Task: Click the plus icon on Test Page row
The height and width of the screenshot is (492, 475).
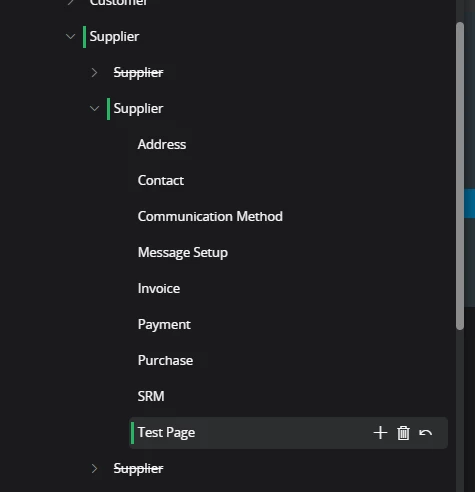Action: [380, 433]
